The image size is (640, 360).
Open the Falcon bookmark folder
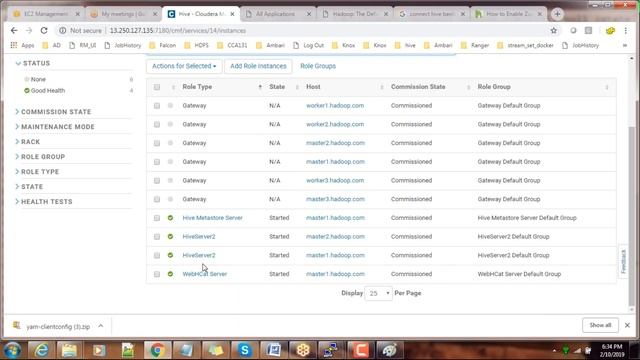coord(163,45)
